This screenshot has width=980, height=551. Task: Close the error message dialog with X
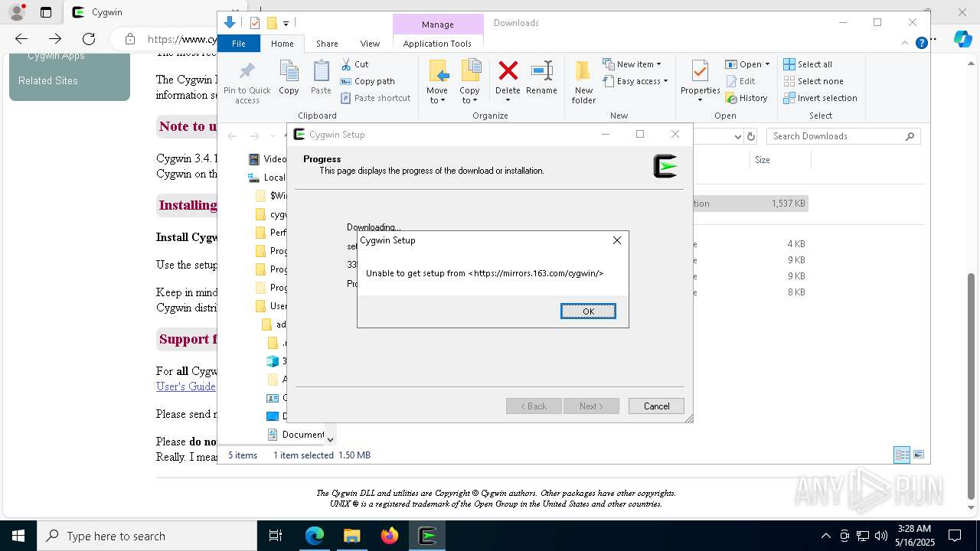point(616,240)
